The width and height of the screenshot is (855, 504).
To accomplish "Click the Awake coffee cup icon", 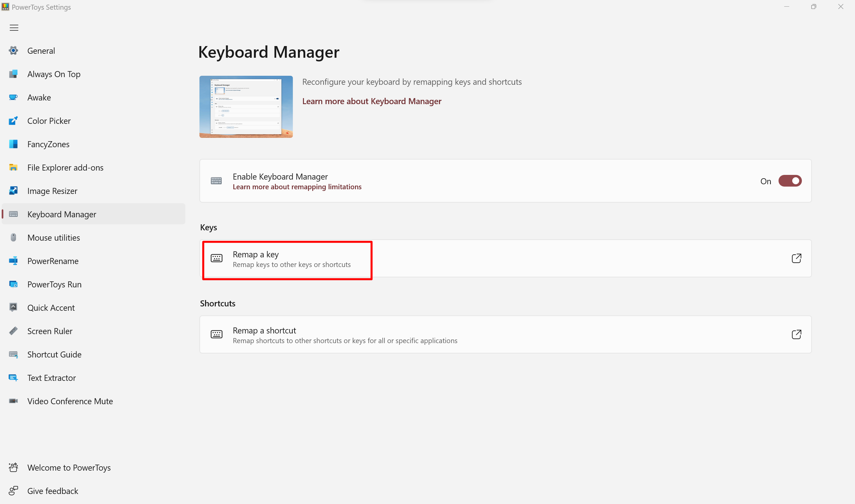I will [x=13, y=97].
